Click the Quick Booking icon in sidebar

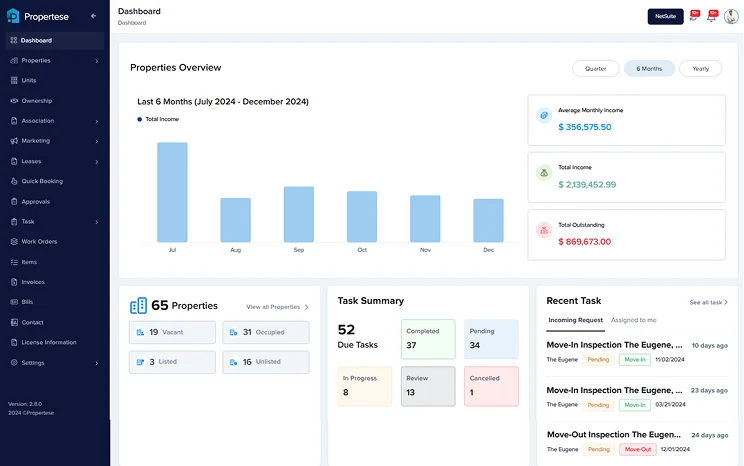13,181
